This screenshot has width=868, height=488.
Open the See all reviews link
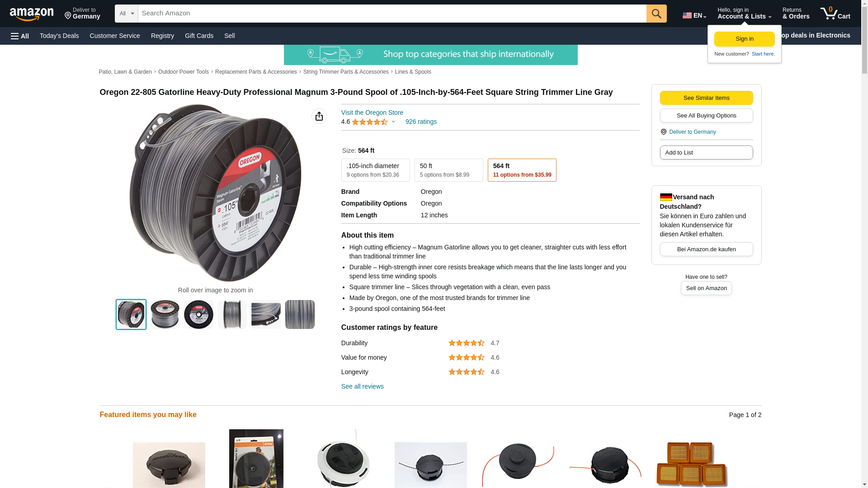[363, 387]
